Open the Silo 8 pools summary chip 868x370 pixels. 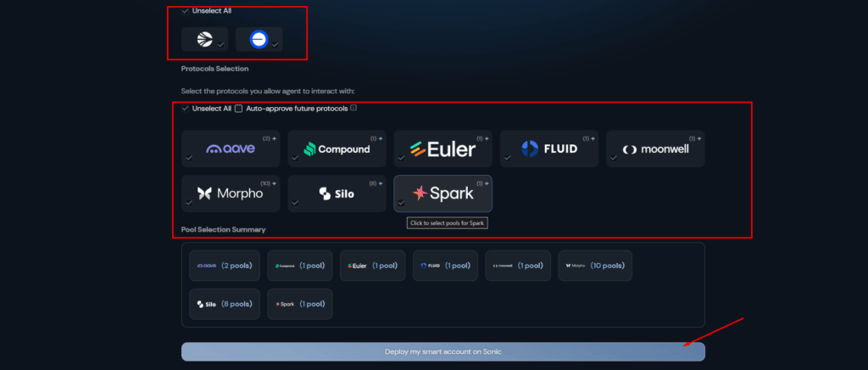(x=225, y=304)
